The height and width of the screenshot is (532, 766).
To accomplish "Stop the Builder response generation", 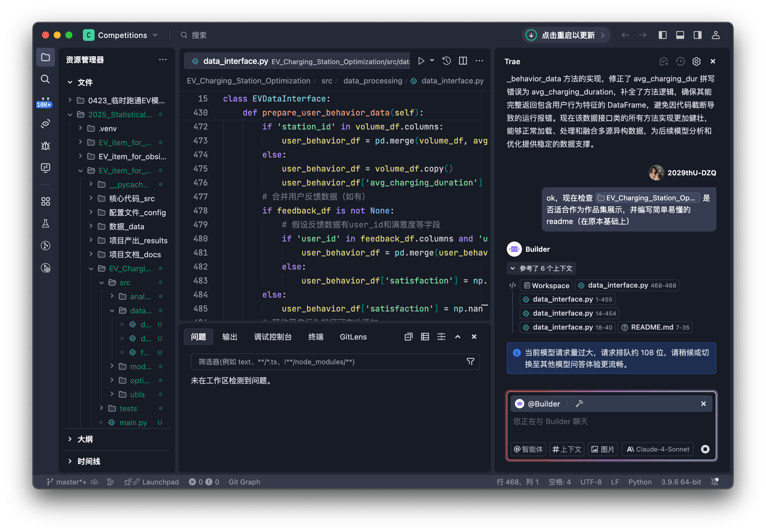I will (705, 449).
